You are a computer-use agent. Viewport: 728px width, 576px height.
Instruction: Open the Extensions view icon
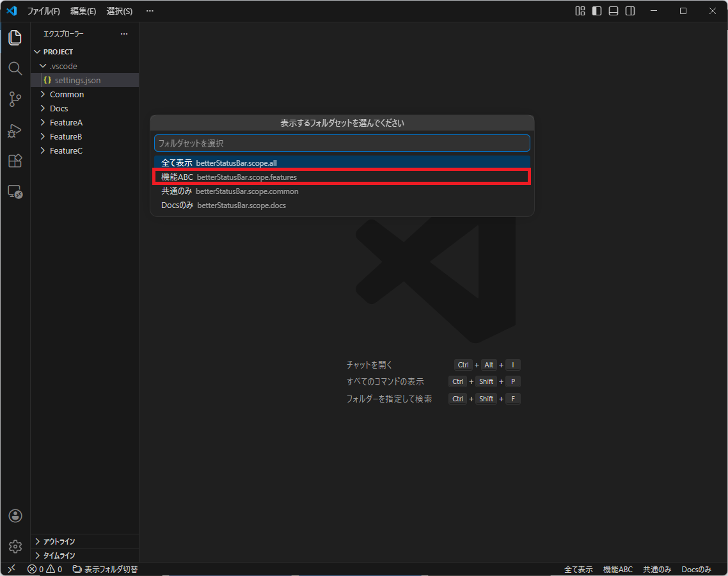15,161
